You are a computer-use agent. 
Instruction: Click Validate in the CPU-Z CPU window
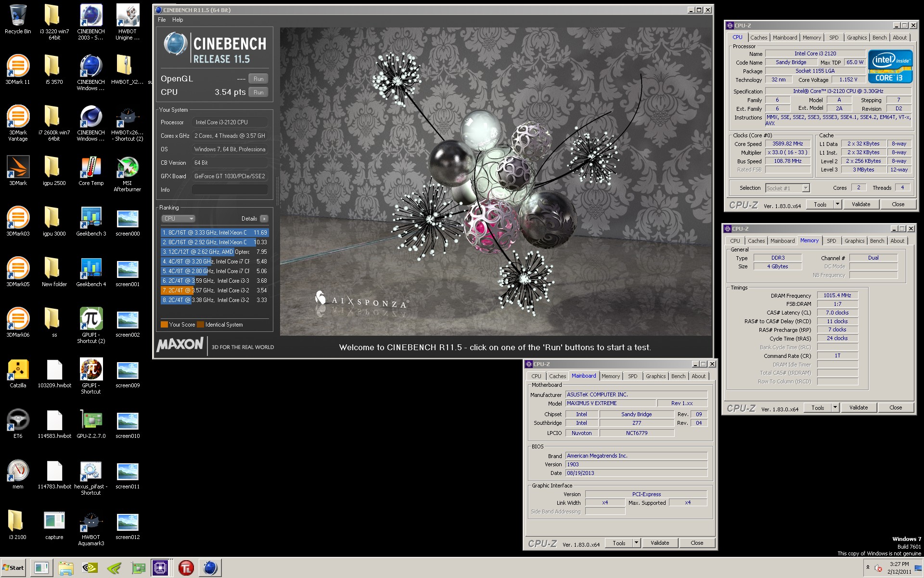click(x=860, y=204)
